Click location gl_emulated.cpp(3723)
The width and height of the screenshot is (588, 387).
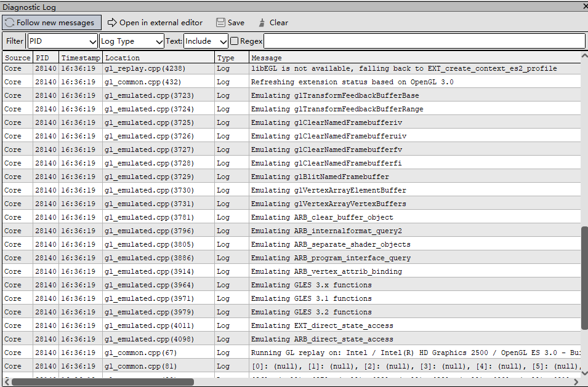pyautogui.click(x=149, y=95)
